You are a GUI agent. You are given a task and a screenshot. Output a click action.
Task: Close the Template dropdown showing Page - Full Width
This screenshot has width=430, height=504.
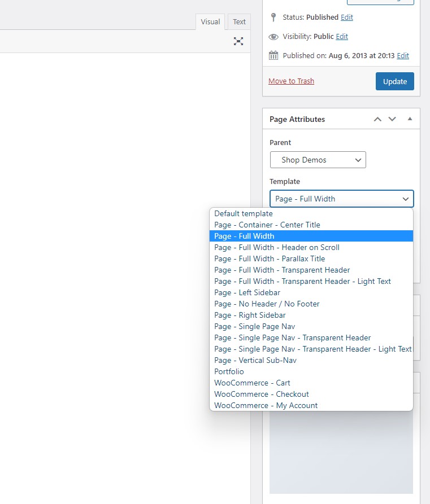tap(341, 199)
